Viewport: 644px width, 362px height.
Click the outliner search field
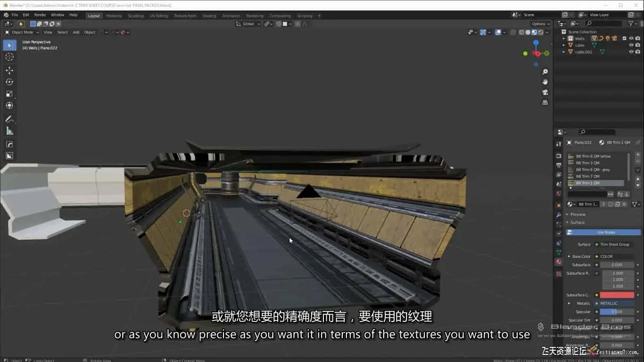604,24
